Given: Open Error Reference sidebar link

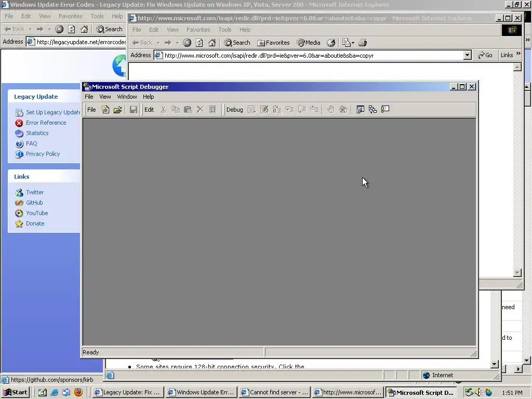Looking at the screenshot, I should tap(46, 123).
